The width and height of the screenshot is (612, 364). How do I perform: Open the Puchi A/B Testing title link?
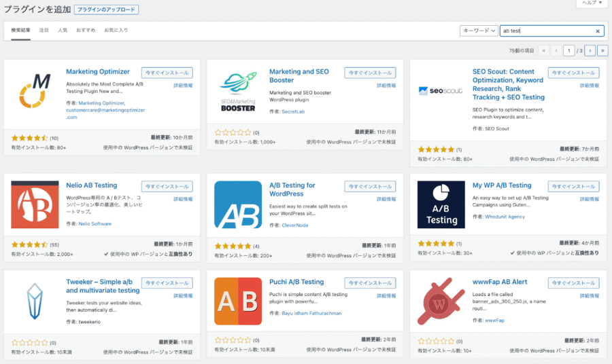point(296,282)
